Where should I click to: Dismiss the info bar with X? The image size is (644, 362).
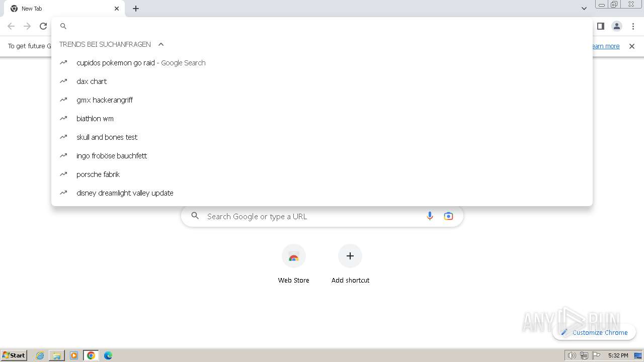632,46
